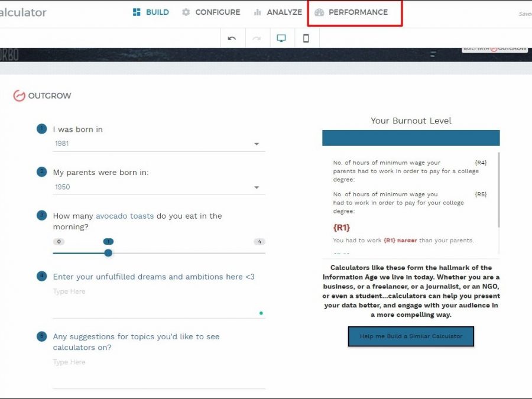Open the Build tab
The width and height of the screenshot is (532, 399).
pyautogui.click(x=151, y=12)
